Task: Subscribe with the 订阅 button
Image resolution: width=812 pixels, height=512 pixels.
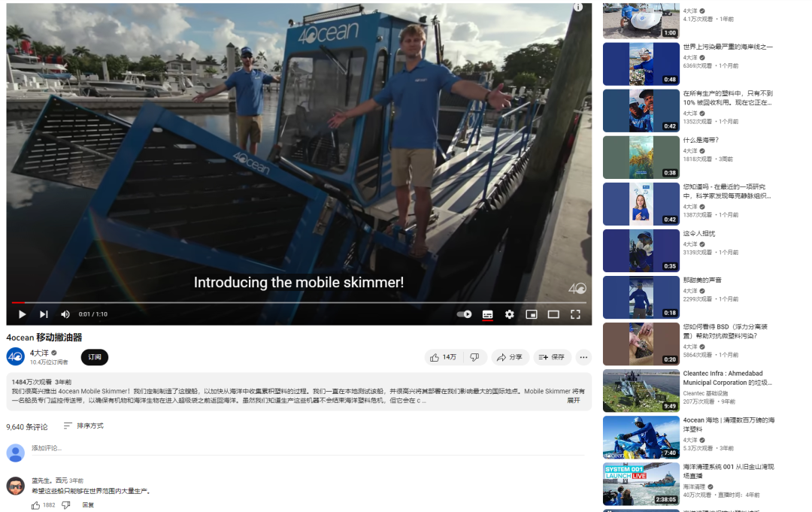Action: coord(95,357)
